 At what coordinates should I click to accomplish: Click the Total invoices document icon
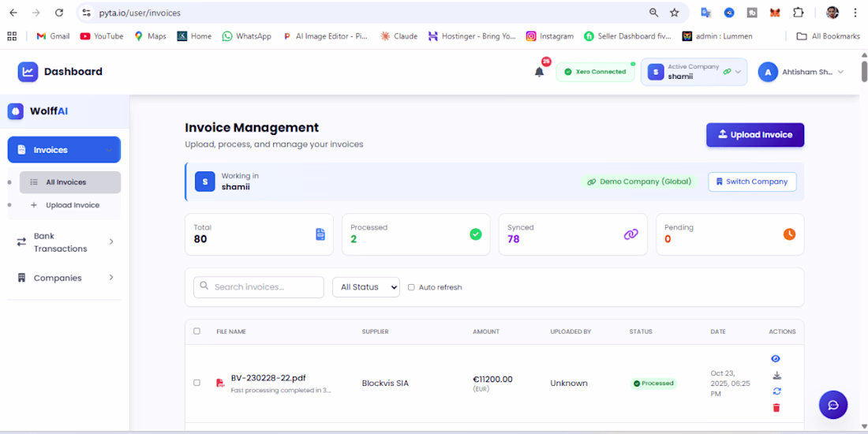(x=320, y=234)
